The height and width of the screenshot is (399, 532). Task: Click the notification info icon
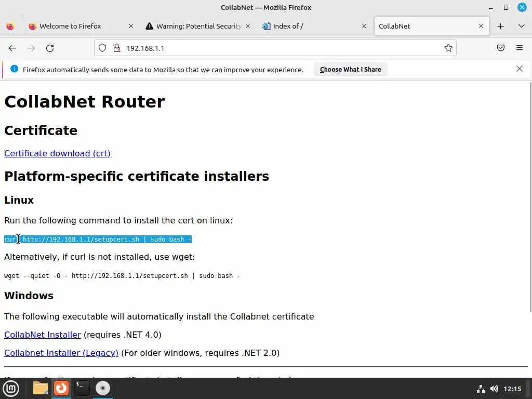tap(14, 69)
